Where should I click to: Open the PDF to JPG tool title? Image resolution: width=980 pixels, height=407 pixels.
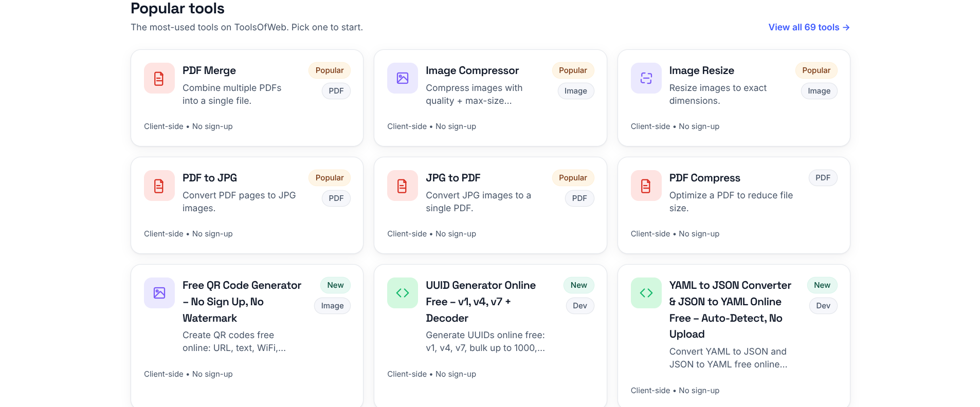coord(210,178)
